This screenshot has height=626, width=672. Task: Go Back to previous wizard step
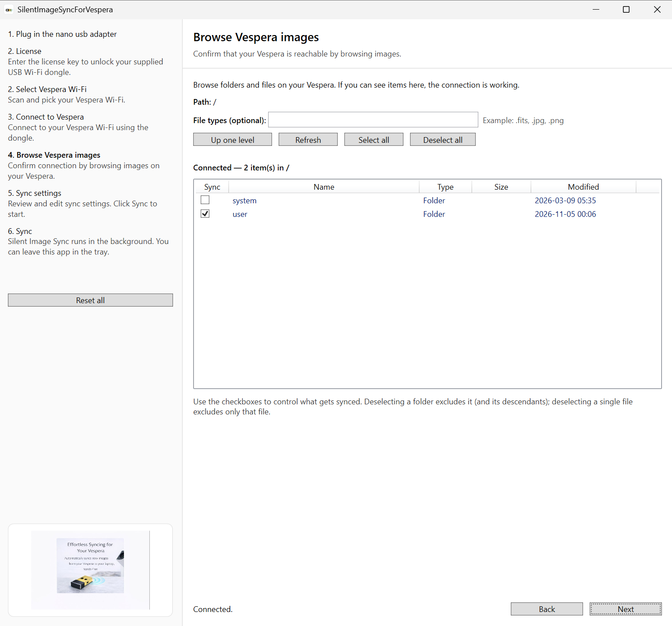[547, 609]
